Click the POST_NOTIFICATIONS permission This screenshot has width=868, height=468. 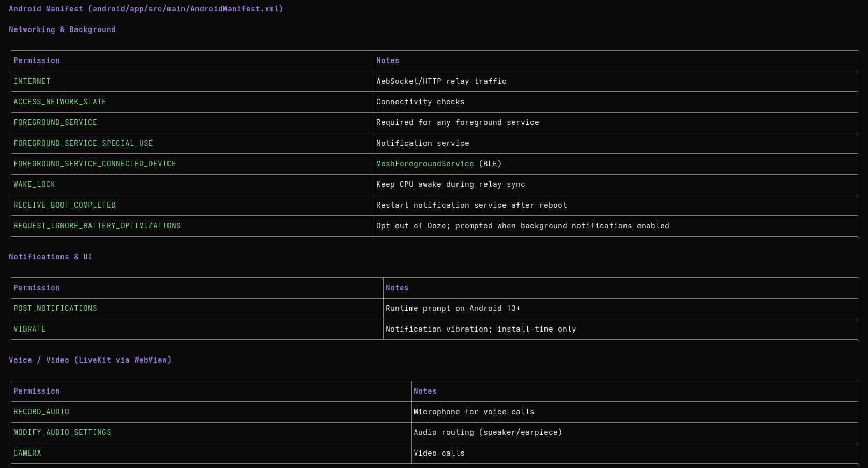pos(55,308)
